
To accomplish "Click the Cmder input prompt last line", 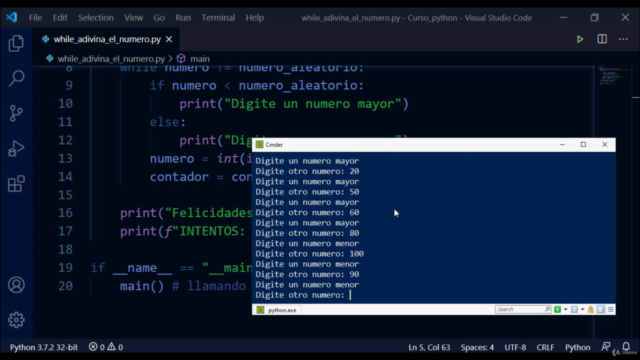I will [x=303, y=295].
